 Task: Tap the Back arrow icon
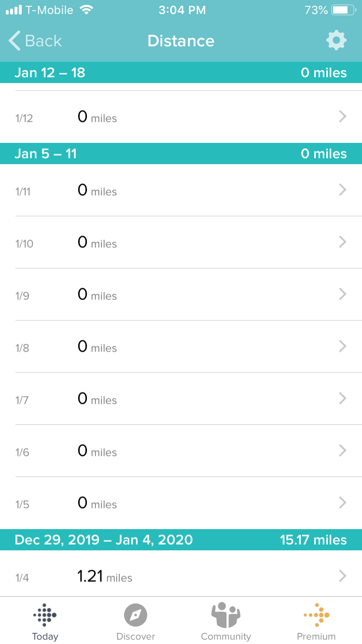pos(15,41)
